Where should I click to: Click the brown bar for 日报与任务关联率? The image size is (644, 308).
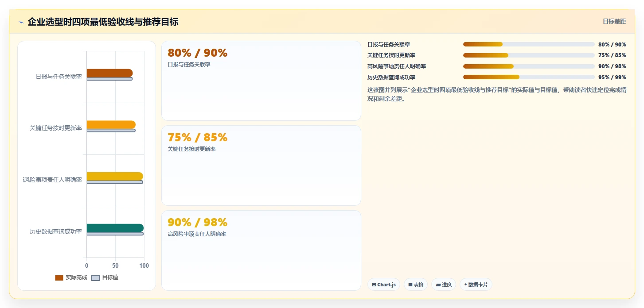point(109,73)
